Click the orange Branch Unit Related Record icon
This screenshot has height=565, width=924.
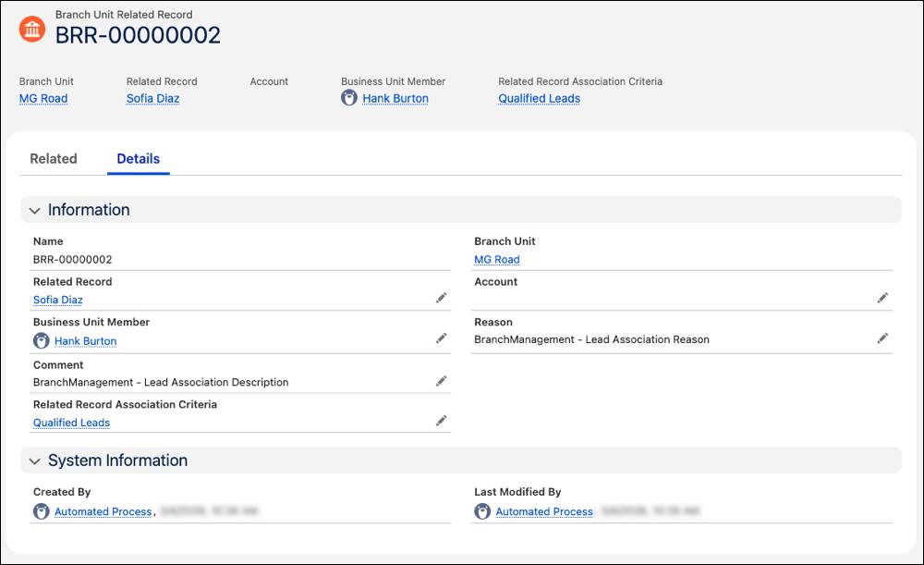(x=32, y=29)
